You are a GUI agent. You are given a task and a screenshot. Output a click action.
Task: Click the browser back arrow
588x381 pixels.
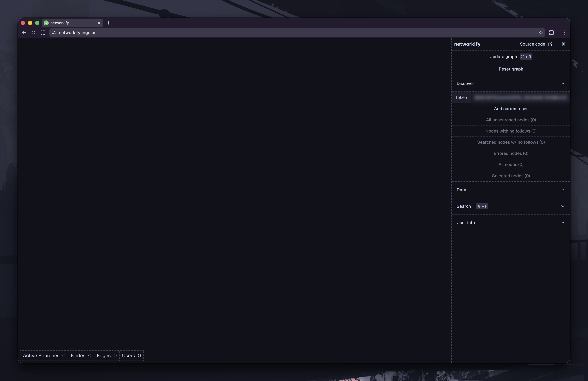pyautogui.click(x=24, y=33)
